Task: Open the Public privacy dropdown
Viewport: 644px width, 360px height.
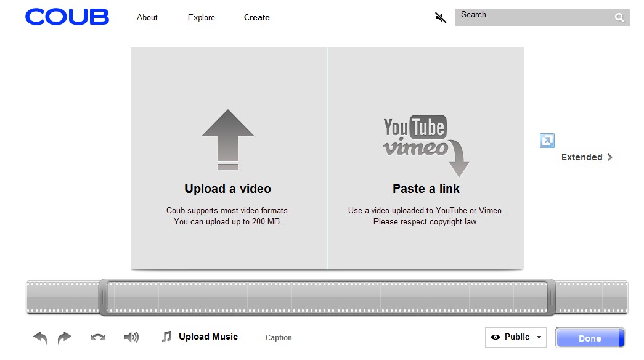Action: pos(516,337)
